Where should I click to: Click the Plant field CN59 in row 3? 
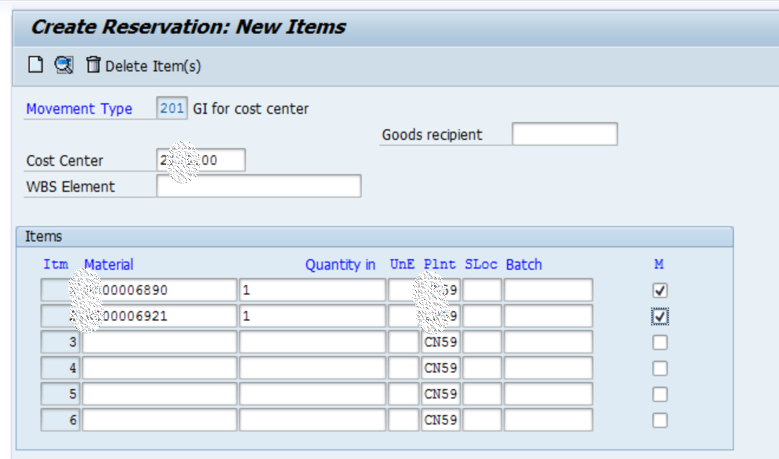[441, 342]
